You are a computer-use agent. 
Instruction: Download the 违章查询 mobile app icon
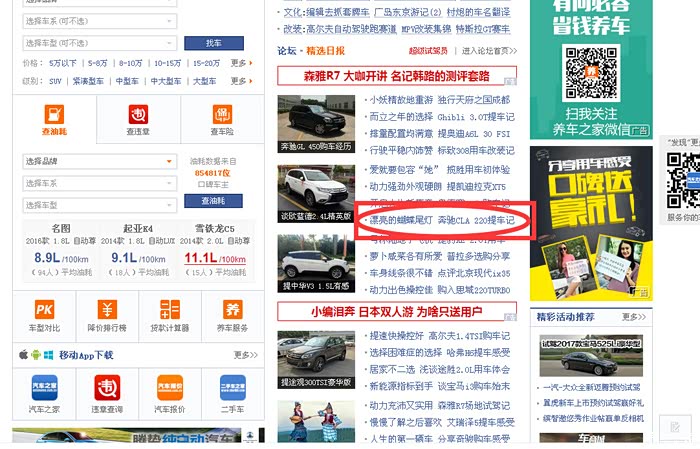click(x=107, y=388)
